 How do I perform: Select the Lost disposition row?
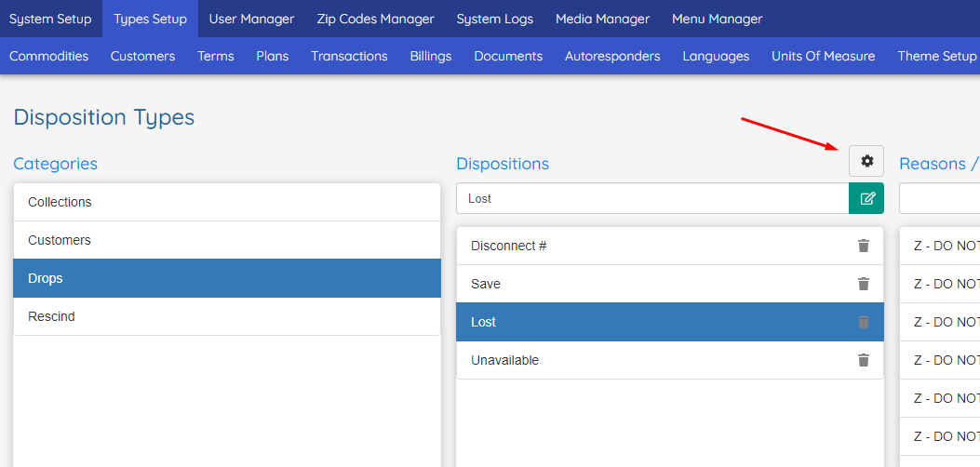pos(670,322)
